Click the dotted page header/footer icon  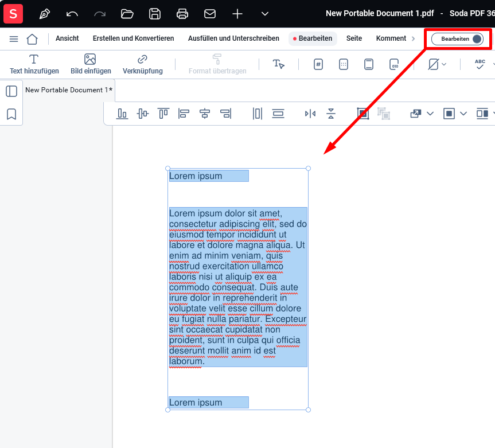click(344, 64)
